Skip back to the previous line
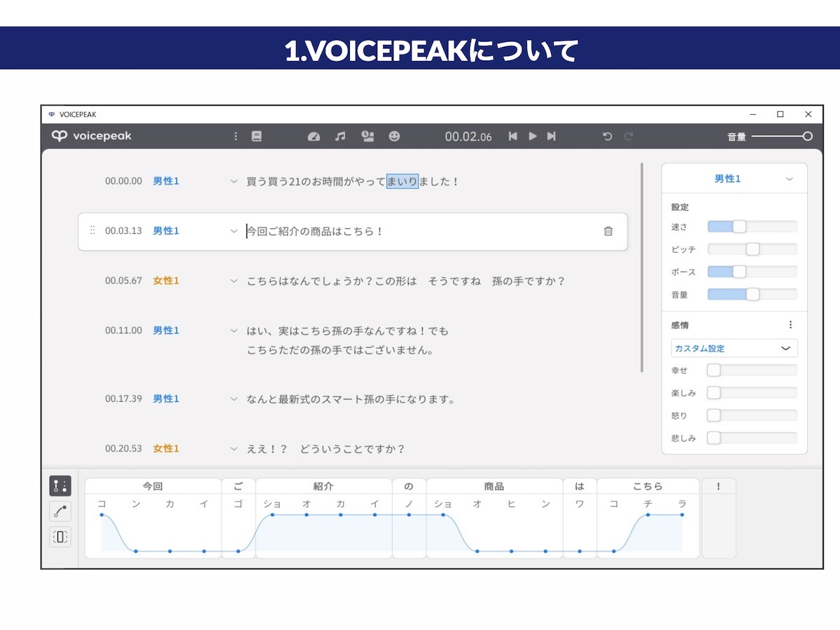Screen dimensions: 840x630 click(512, 136)
